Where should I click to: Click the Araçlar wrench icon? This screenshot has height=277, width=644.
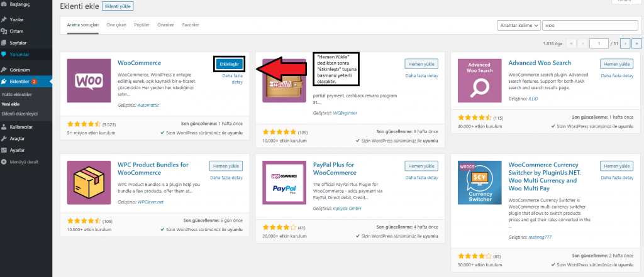tap(4, 138)
